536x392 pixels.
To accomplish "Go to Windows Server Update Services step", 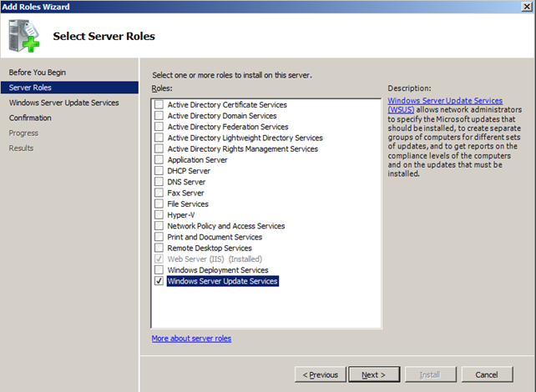I will coord(63,103).
